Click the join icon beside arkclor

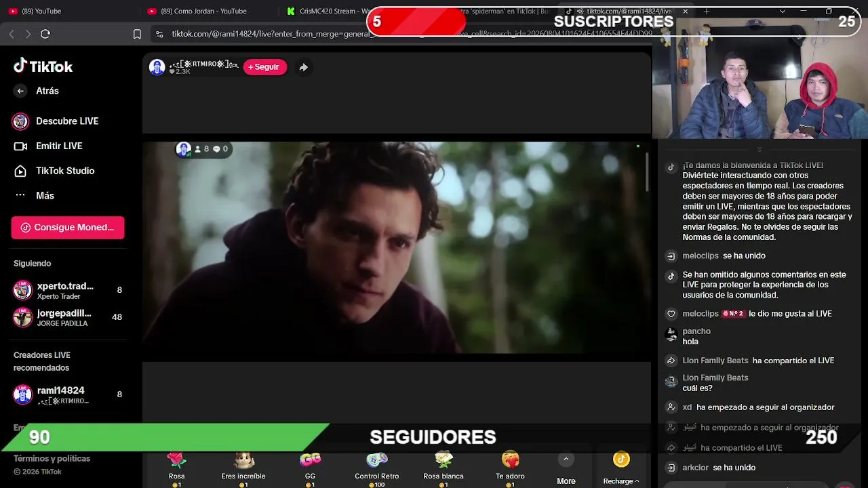(x=671, y=468)
